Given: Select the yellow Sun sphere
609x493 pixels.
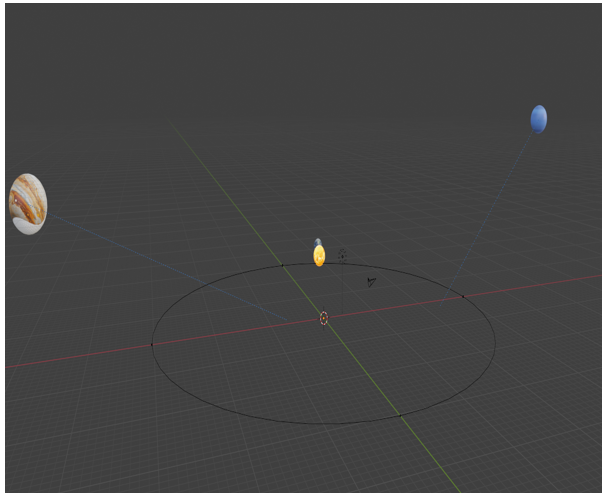Looking at the screenshot, I should coord(319,256).
